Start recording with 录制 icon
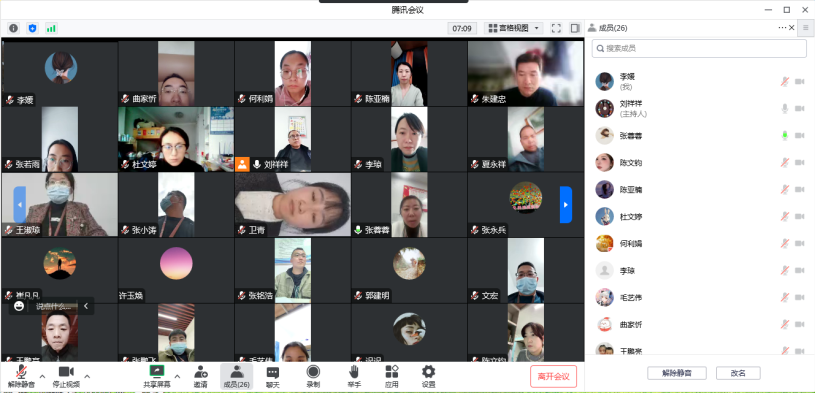This screenshot has height=393, width=815. pyautogui.click(x=313, y=376)
